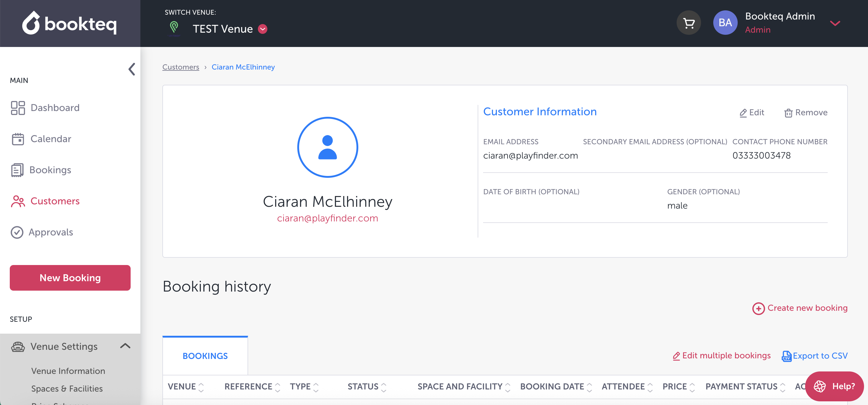Screen dimensions: 868x405
Task: Click the Calendar sidebar icon
Action: 17,139
